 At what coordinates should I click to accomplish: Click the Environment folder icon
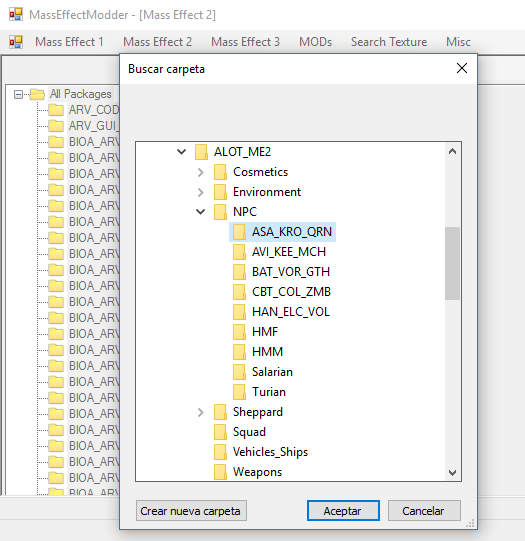[x=220, y=192]
